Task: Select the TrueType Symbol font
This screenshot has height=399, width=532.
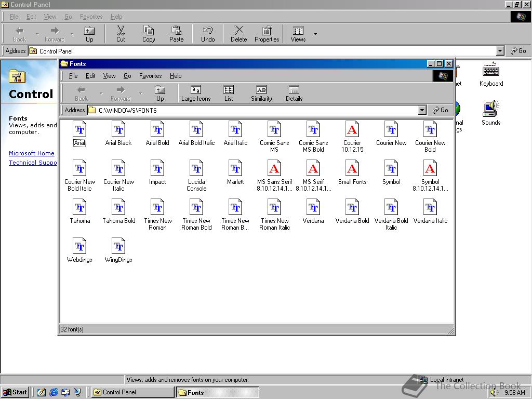Action: point(391,172)
